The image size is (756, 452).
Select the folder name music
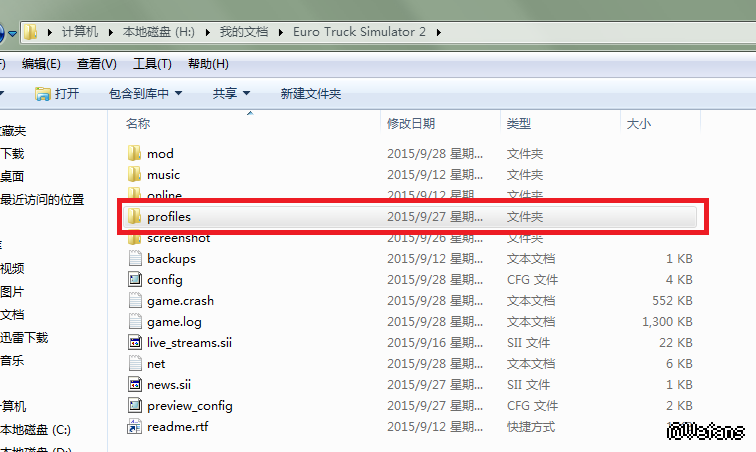click(x=163, y=175)
